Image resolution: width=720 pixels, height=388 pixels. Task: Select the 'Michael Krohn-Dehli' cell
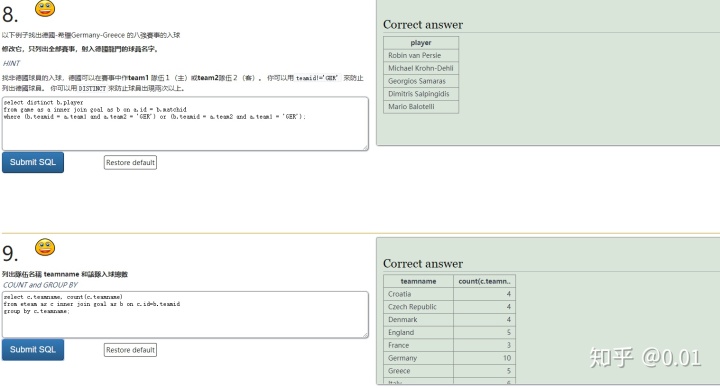[421, 68]
